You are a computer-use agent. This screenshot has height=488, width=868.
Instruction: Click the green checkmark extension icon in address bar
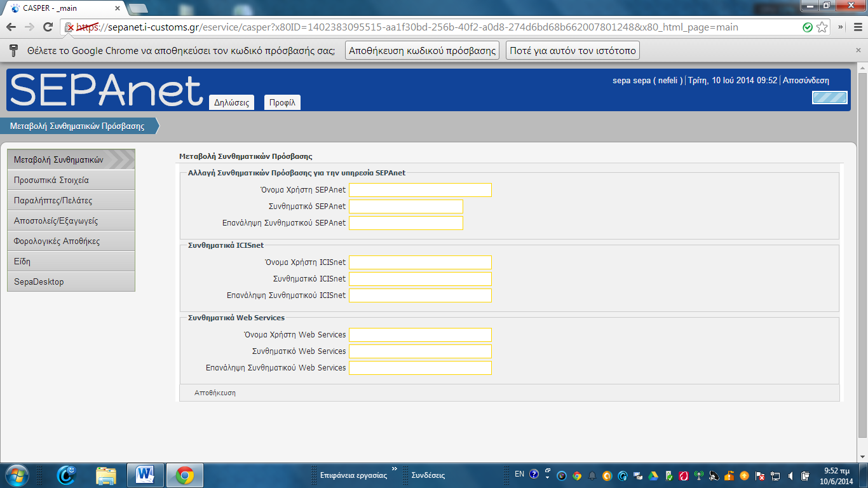(808, 27)
